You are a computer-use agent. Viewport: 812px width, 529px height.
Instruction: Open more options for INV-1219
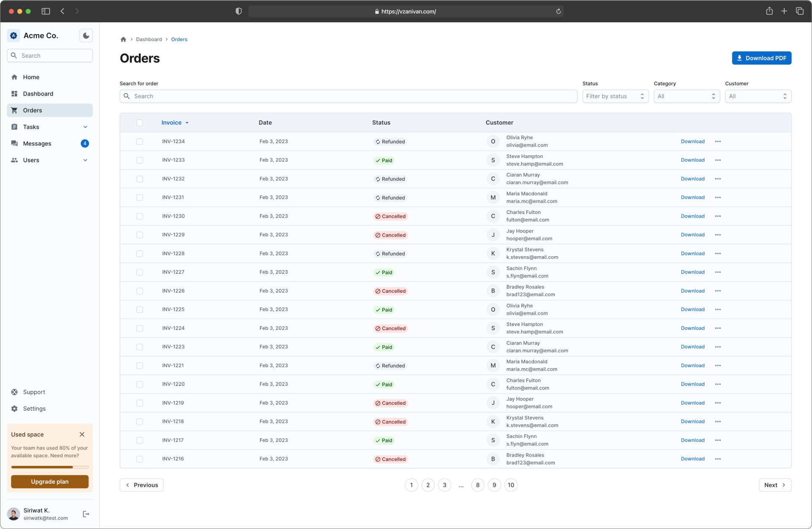point(718,403)
